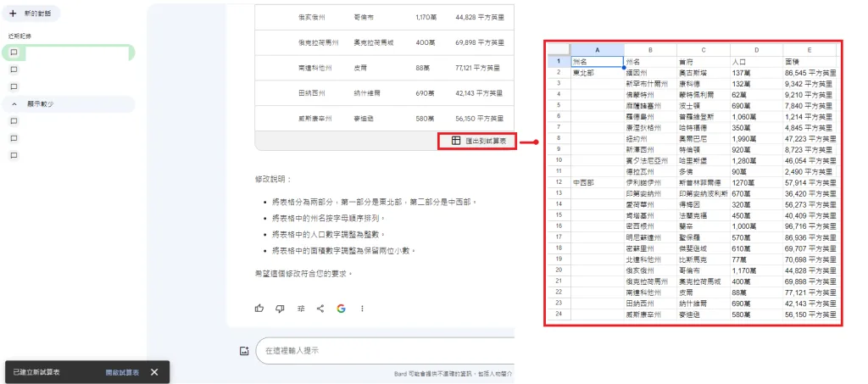Click cell 1,060萬 in the spreadsheet

pos(756,117)
